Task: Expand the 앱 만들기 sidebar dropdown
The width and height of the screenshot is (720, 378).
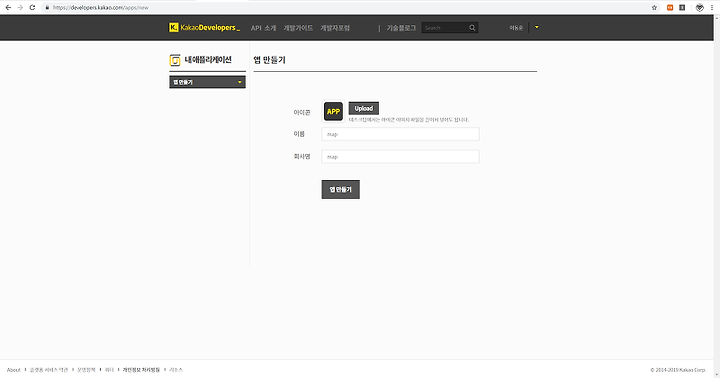Action: point(208,82)
